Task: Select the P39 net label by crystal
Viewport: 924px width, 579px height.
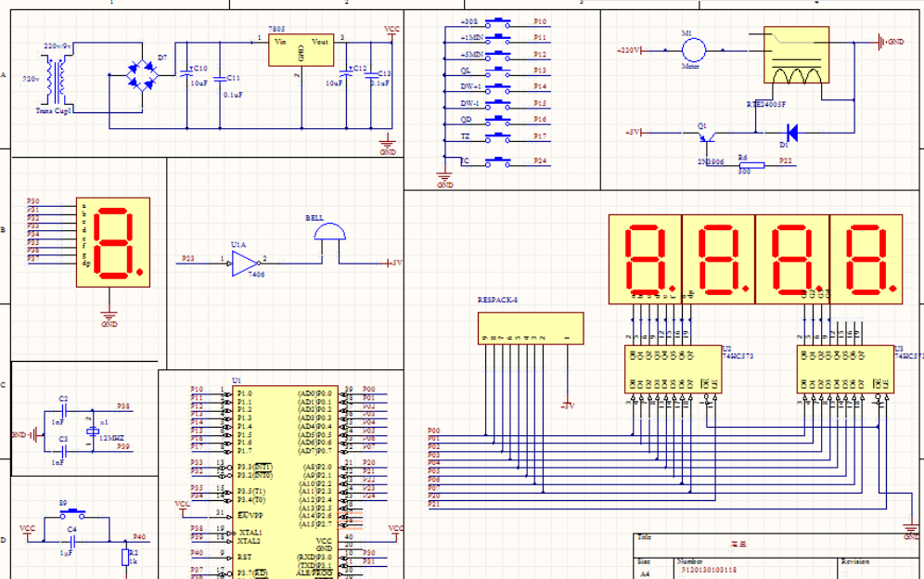Action: 123,446
